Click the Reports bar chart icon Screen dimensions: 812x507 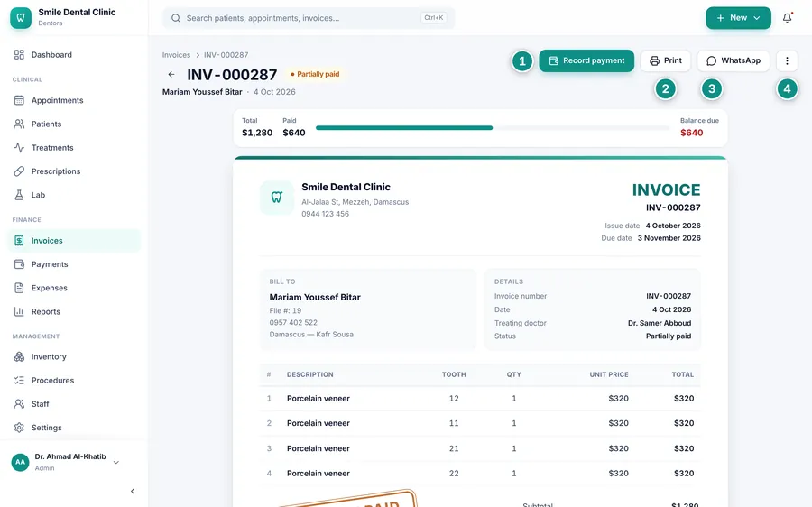point(19,312)
